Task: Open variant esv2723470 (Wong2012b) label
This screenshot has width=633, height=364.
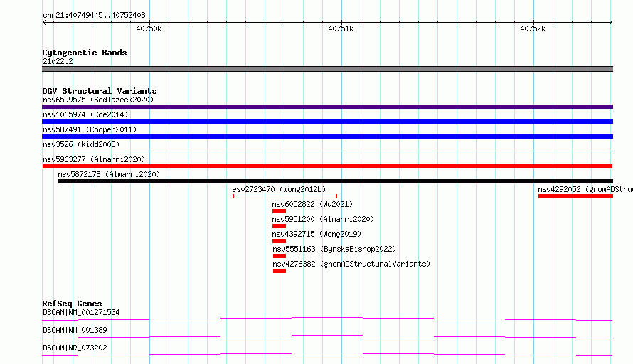Action: 279,189
